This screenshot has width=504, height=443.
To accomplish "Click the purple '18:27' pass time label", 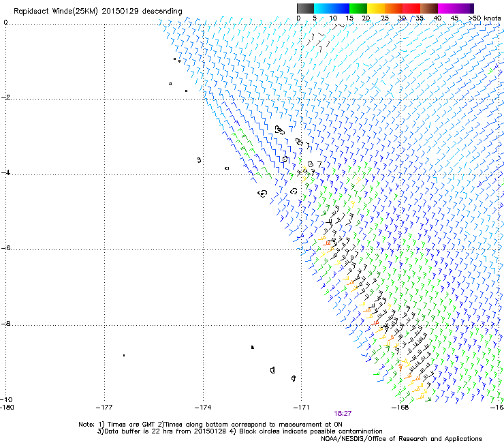I will tap(343, 414).
